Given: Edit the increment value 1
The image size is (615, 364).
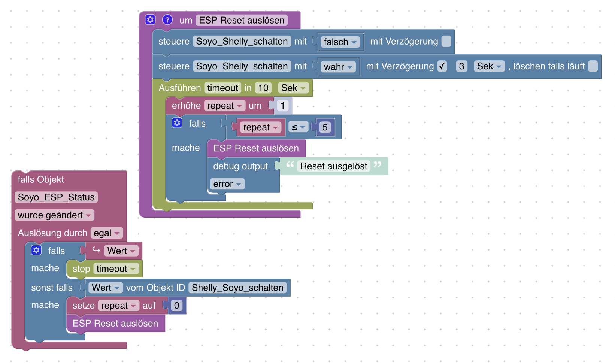Looking at the screenshot, I should click(x=283, y=106).
